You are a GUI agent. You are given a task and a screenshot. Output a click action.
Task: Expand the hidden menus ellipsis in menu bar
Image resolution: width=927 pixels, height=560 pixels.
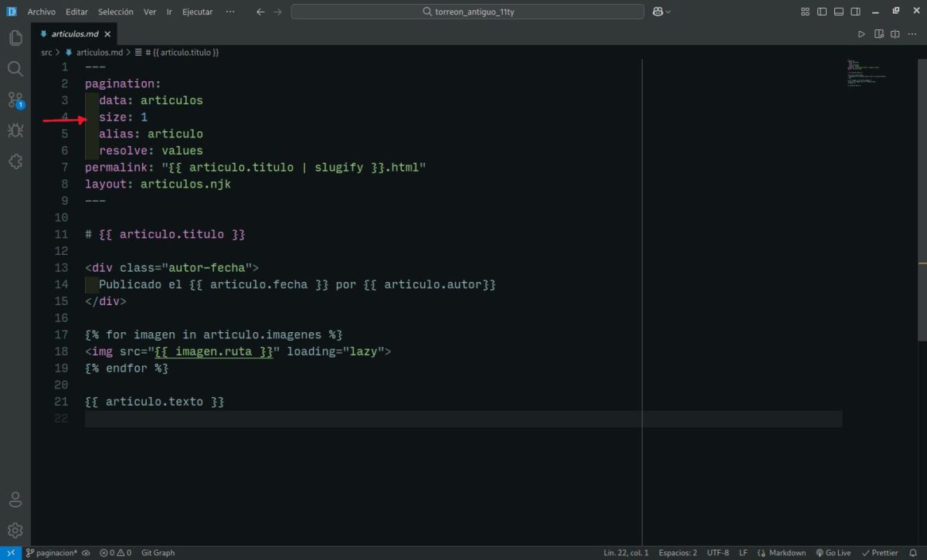[x=230, y=12]
